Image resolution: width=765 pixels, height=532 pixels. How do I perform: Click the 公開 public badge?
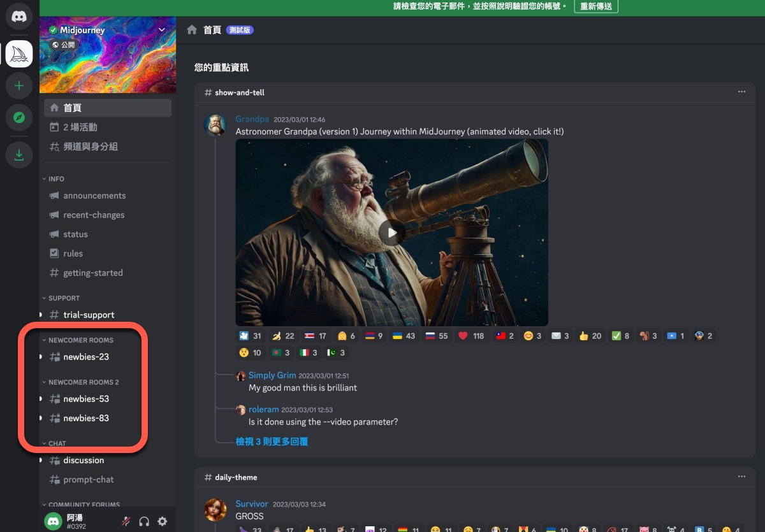click(x=63, y=45)
